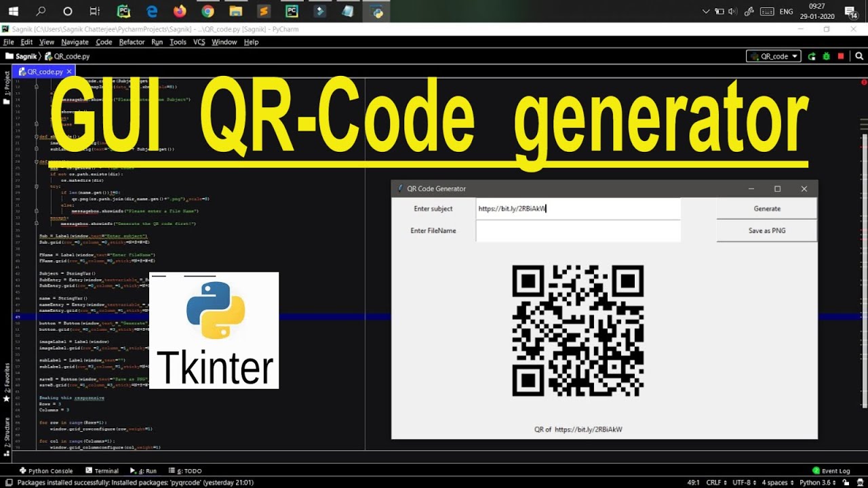The width and height of the screenshot is (868, 488).
Task: Select Python 3.6 interpreter in status bar
Action: coord(819,483)
